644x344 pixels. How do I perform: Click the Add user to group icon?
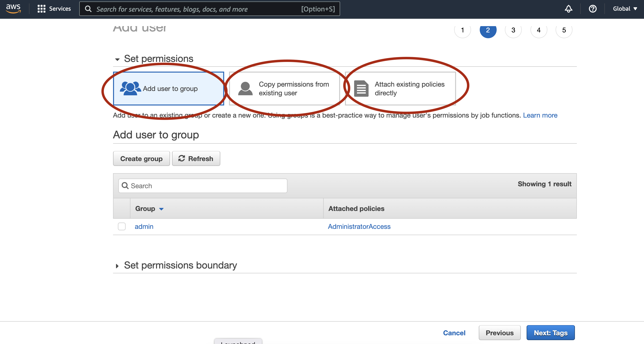(130, 88)
